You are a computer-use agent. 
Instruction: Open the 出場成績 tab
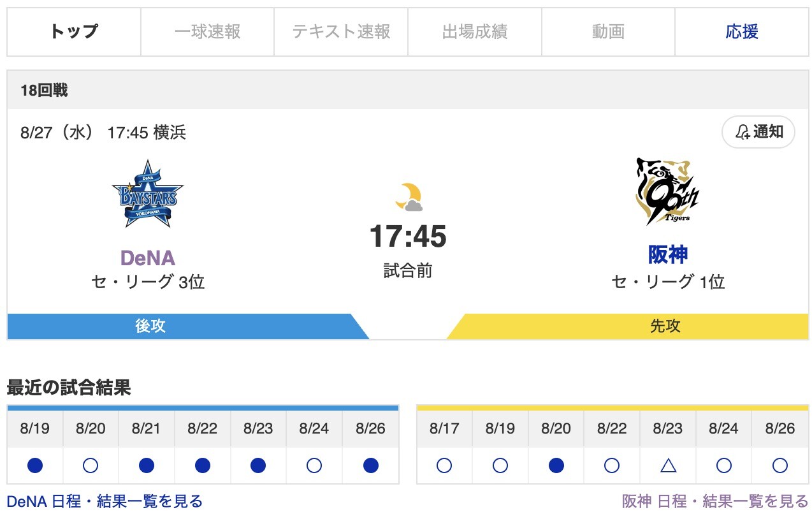click(x=474, y=32)
